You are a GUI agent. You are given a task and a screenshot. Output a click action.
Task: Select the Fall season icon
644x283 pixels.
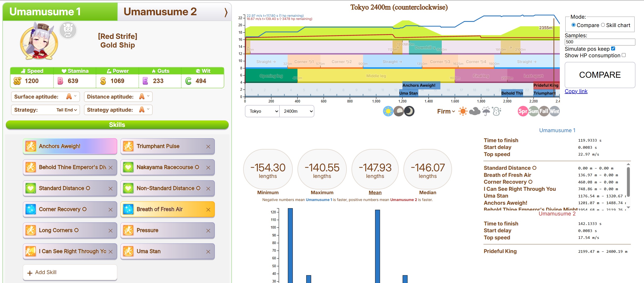click(x=544, y=111)
